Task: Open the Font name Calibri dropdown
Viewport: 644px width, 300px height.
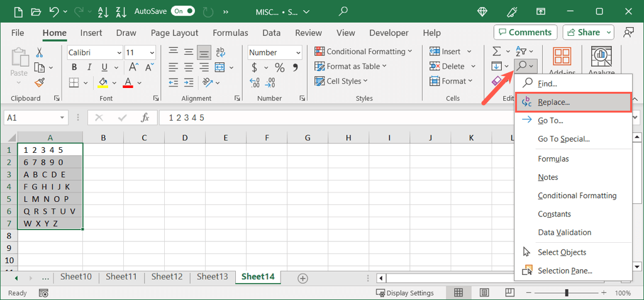Action: point(118,53)
